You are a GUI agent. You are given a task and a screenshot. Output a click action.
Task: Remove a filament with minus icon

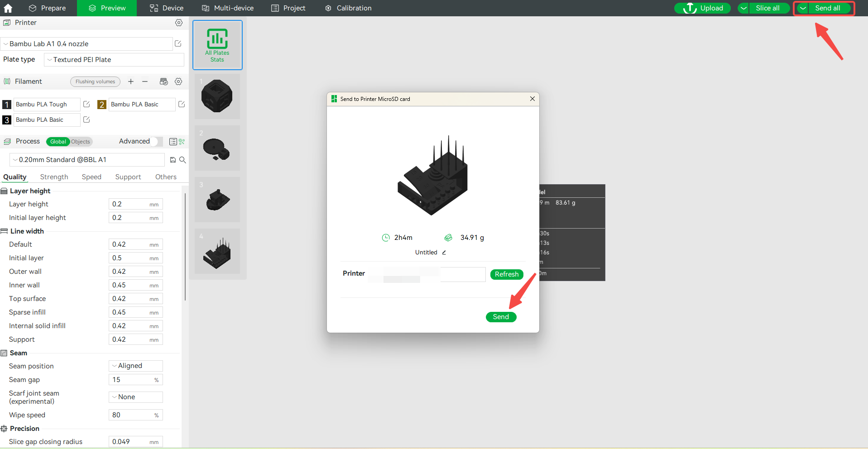click(x=145, y=81)
